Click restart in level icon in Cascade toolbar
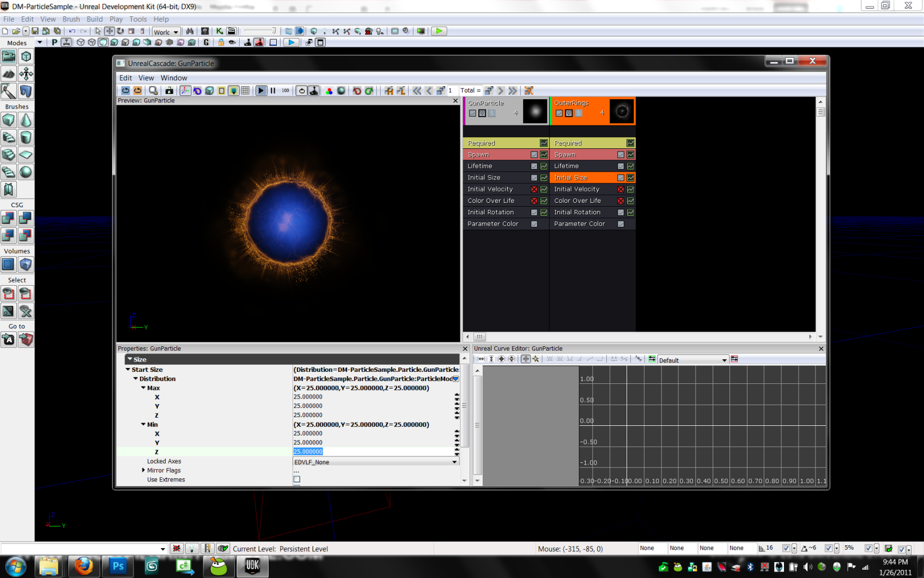 [x=125, y=91]
